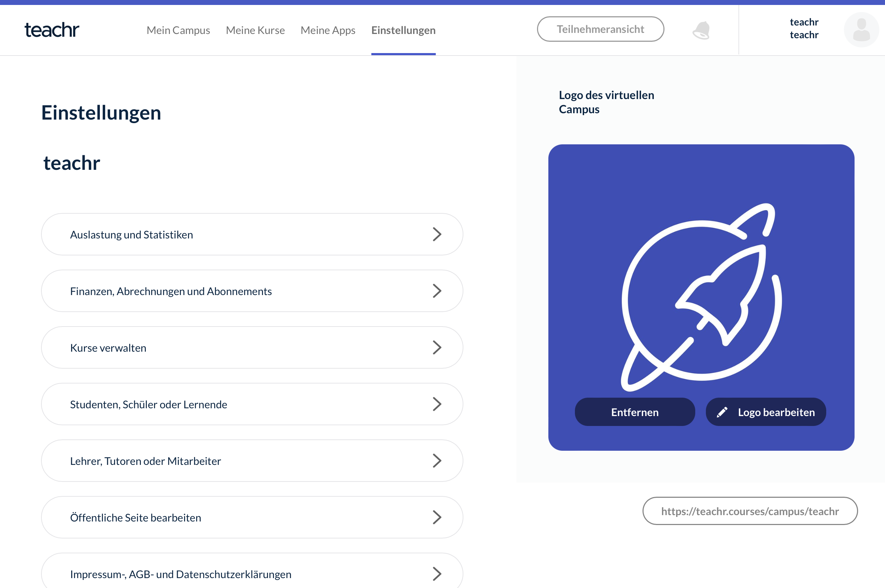Go to Meine Apps tab
The image size is (885, 588).
click(x=328, y=30)
